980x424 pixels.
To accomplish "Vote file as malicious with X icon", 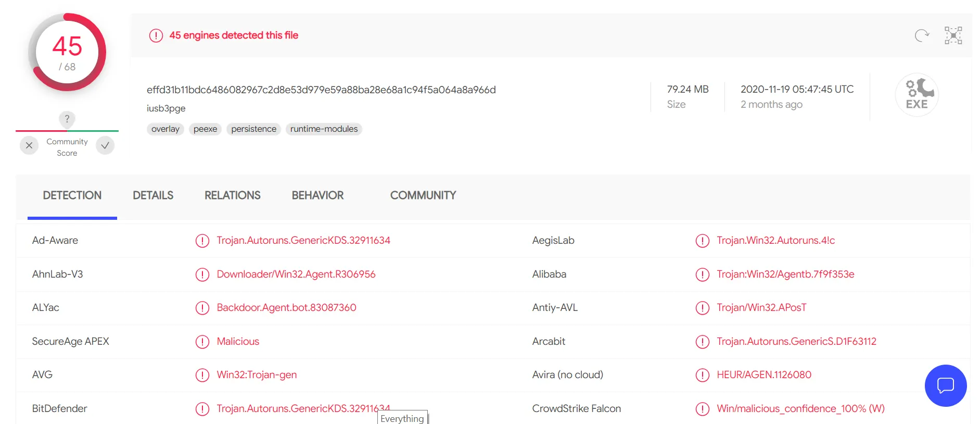I will (29, 146).
